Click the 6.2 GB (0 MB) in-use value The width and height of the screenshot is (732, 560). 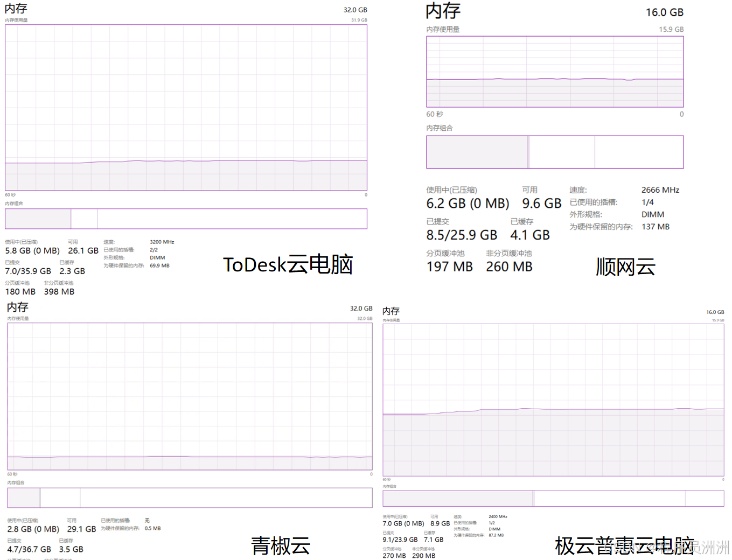(467, 204)
